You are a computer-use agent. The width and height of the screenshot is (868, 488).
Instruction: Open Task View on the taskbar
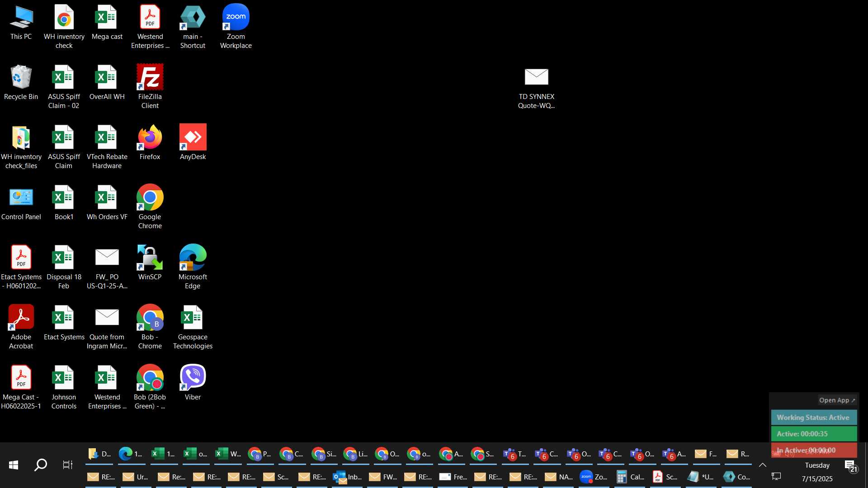[x=68, y=465]
